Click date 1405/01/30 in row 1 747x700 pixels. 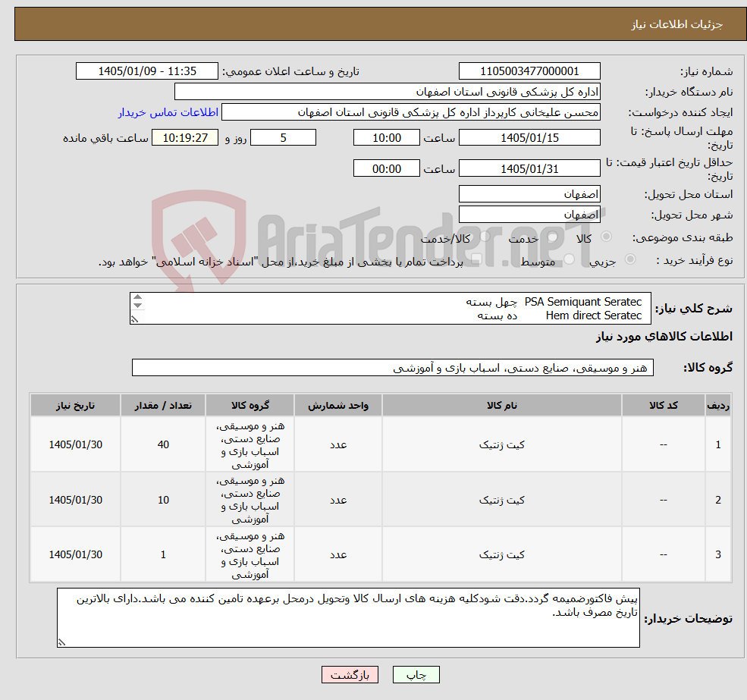click(75, 444)
